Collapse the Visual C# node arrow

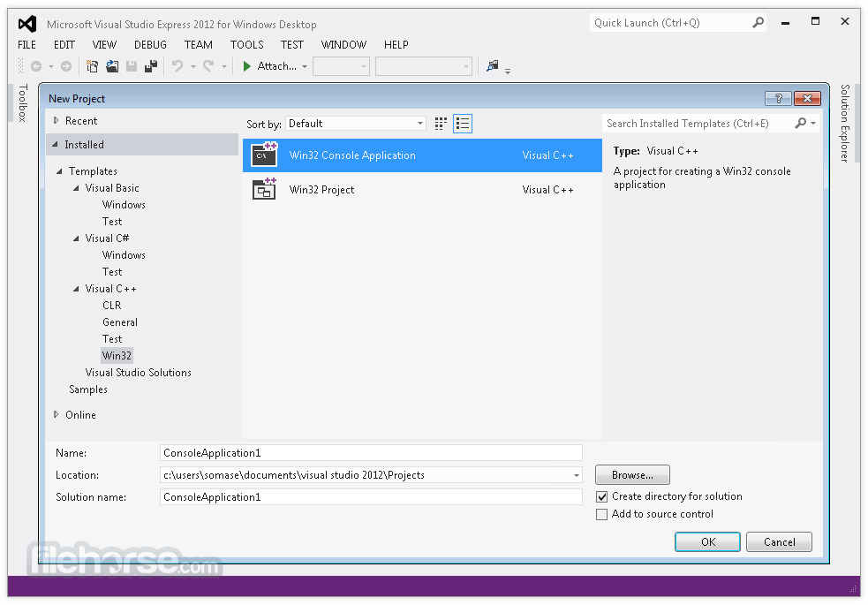coord(76,238)
